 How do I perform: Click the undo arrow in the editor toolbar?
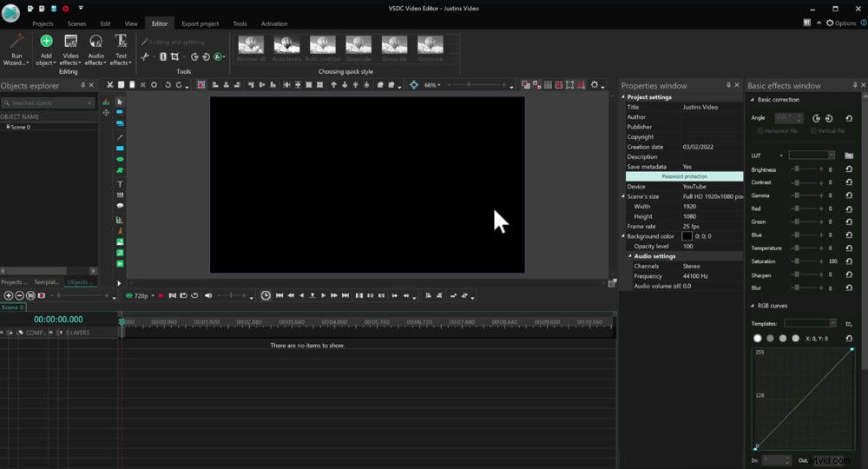(168, 85)
